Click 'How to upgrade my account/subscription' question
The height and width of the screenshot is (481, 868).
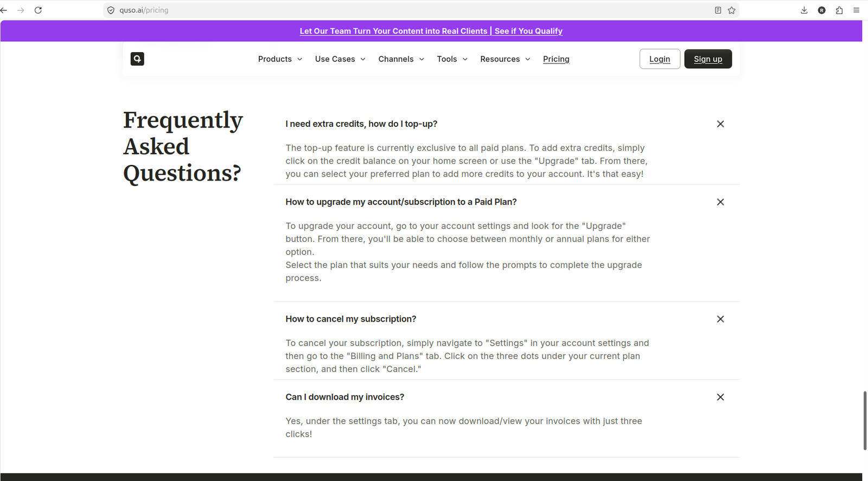tap(401, 202)
